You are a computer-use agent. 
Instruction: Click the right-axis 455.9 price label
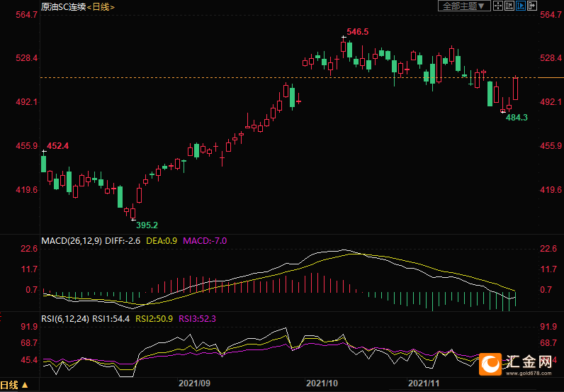tap(551, 146)
